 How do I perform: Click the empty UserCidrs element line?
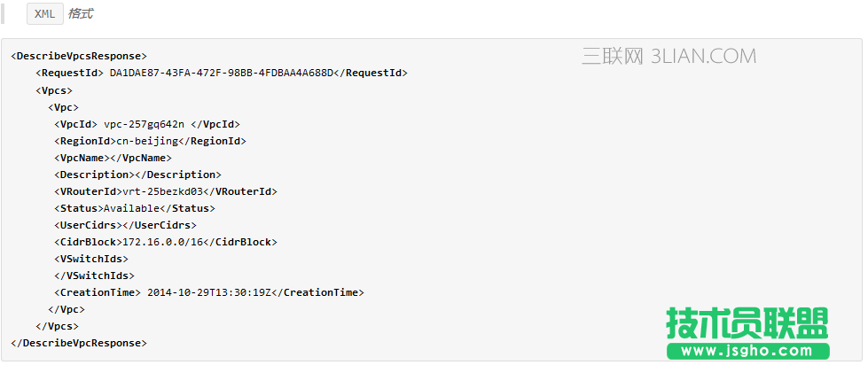click(x=125, y=225)
